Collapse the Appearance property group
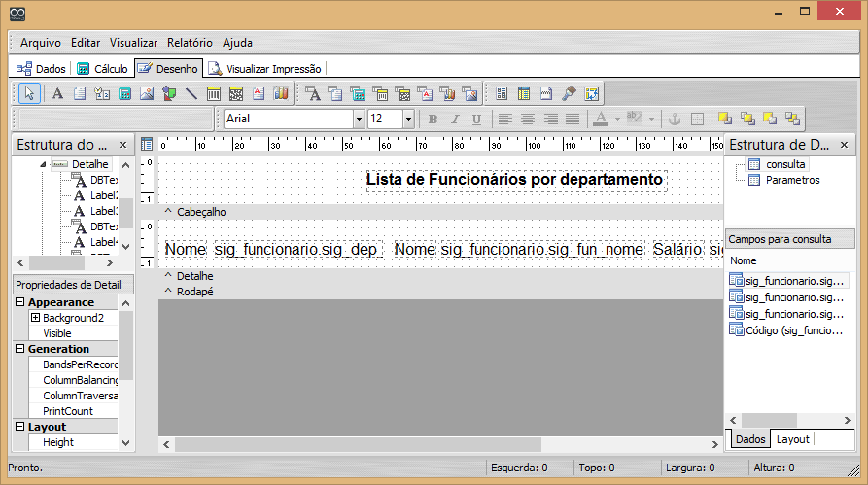Viewport: 868px width, 485px height. (20, 302)
